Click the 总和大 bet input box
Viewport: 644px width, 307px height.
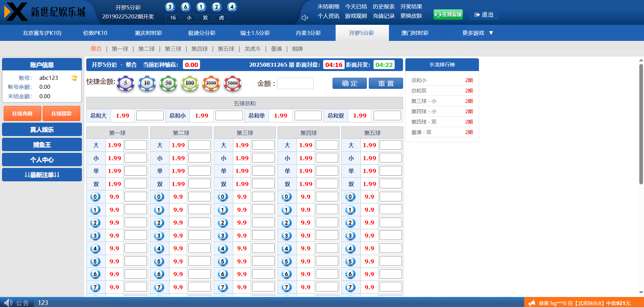pos(150,116)
